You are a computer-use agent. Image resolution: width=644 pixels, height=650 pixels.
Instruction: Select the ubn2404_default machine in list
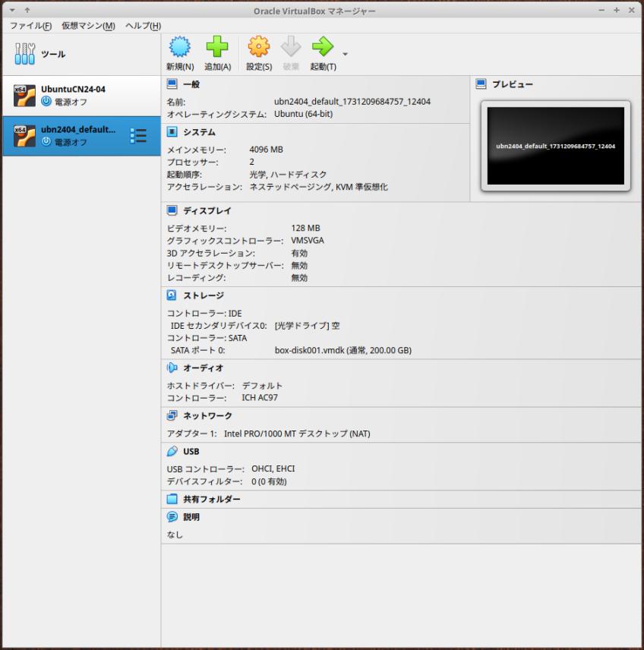point(82,136)
